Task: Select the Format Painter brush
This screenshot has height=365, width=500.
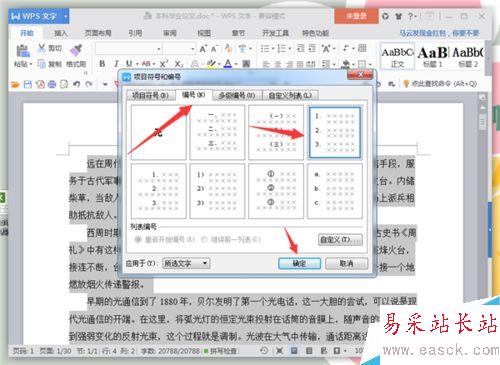Action: 76,49
